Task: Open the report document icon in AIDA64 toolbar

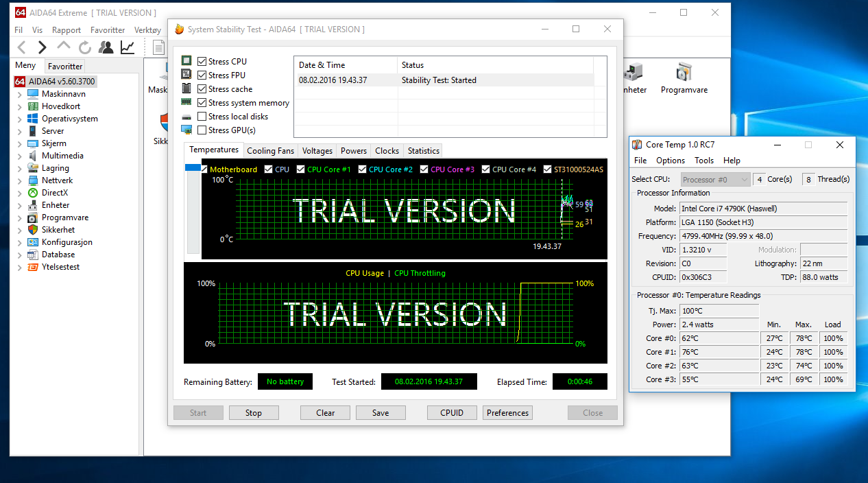Action: (x=158, y=47)
